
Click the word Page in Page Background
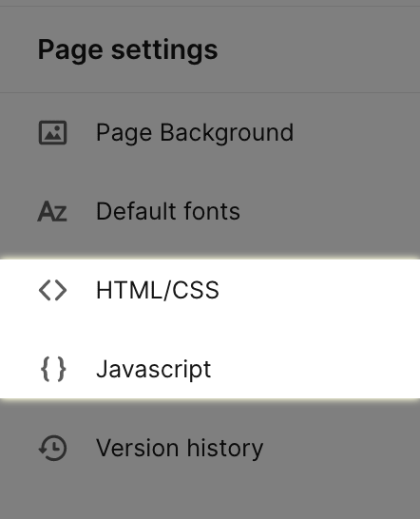click(124, 133)
